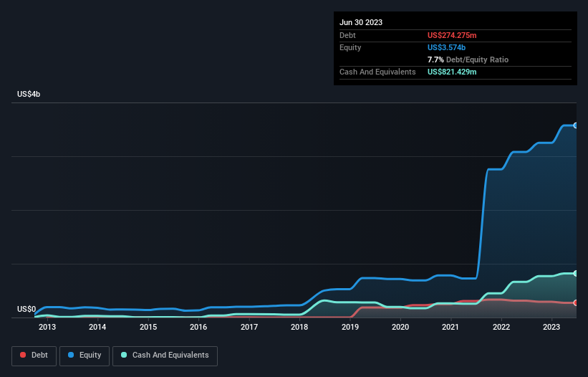Screen dimensions: 588x377
Task: Click the US$3.574b equity value
Action: tap(446, 47)
